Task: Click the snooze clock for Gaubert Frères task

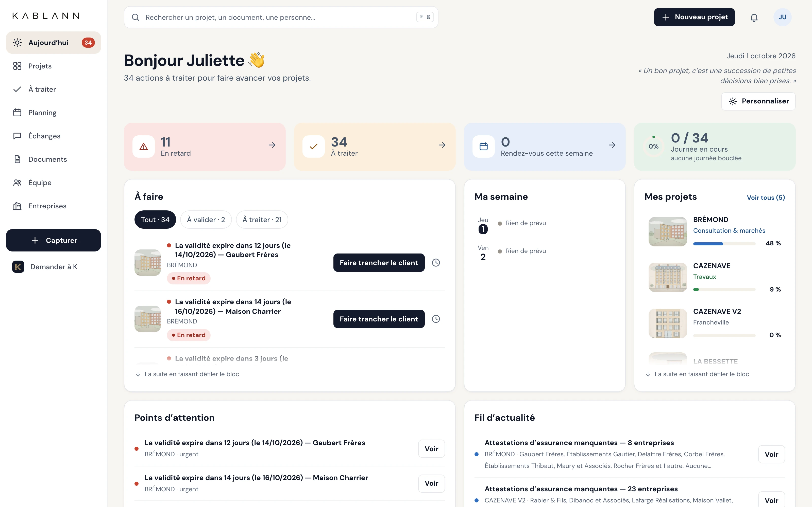Action: pos(435,263)
